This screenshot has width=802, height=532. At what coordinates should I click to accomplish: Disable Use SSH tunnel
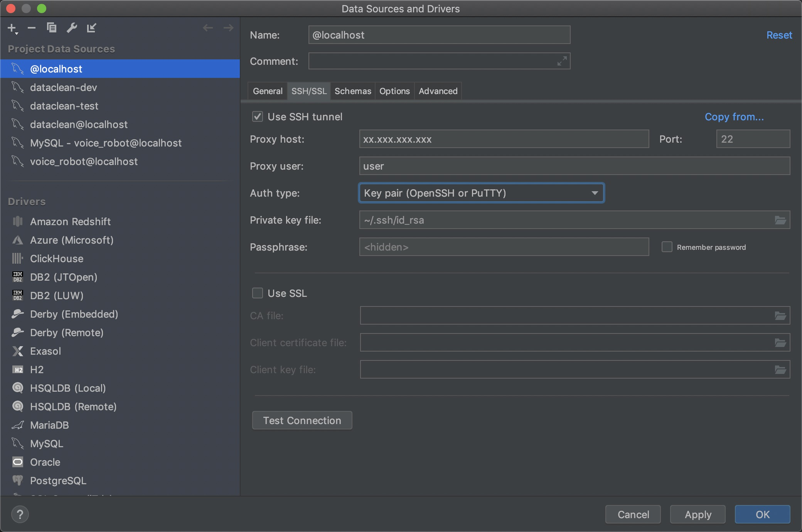[x=258, y=116]
